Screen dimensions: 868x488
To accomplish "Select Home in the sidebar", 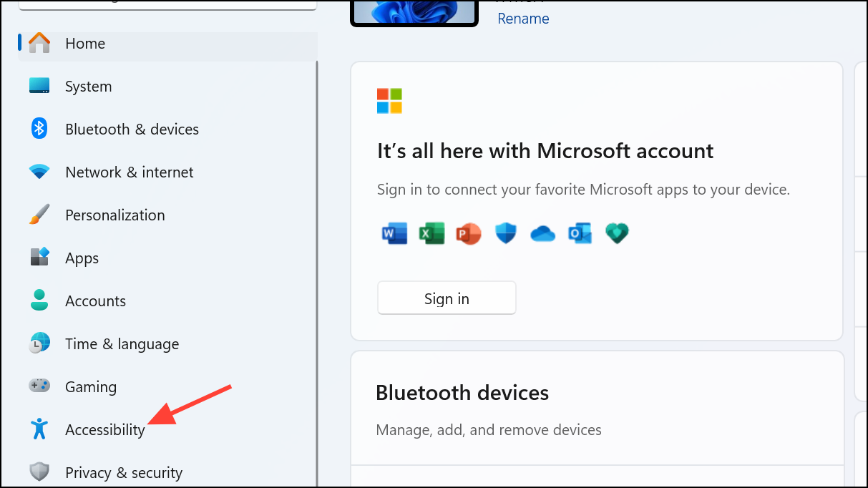I will [84, 43].
